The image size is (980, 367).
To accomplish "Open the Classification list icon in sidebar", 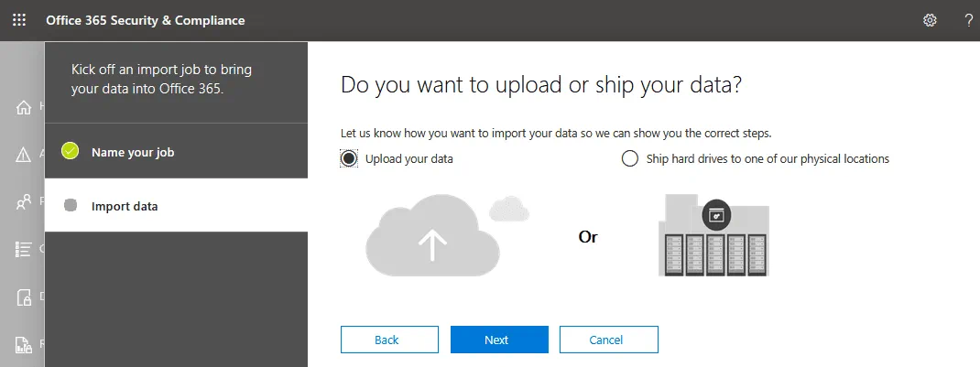I will (25, 249).
